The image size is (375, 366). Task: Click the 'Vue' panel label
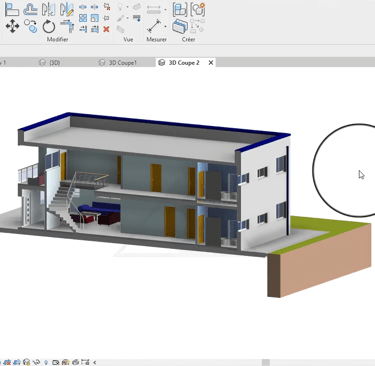(x=128, y=39)
